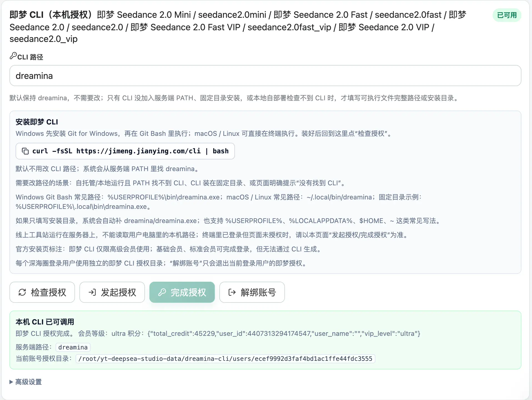The height and width of the screenshot is (400, 532).
Task: Copy the curl install command icon
Action: pyautogui.click(x=25, y=151)
